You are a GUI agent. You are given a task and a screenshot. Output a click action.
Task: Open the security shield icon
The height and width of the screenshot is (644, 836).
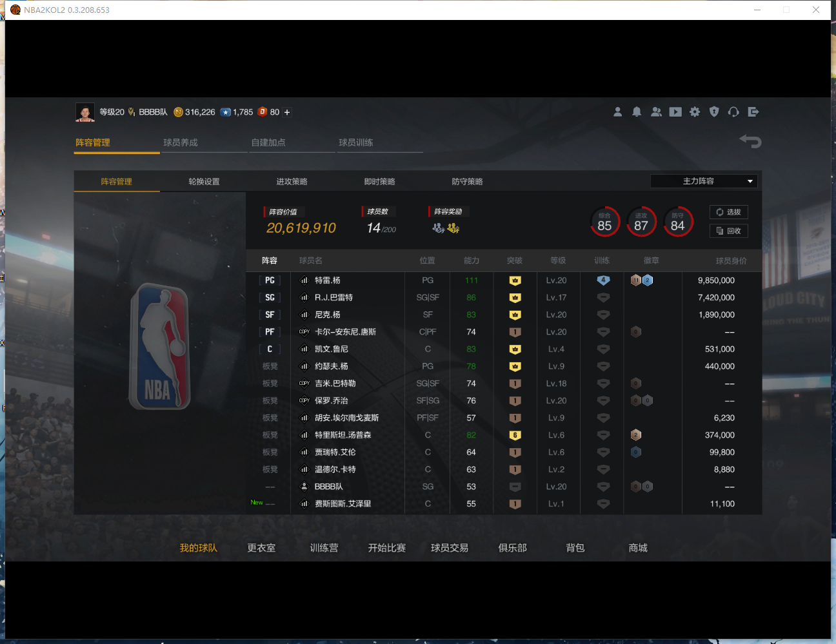coord(714,112)
